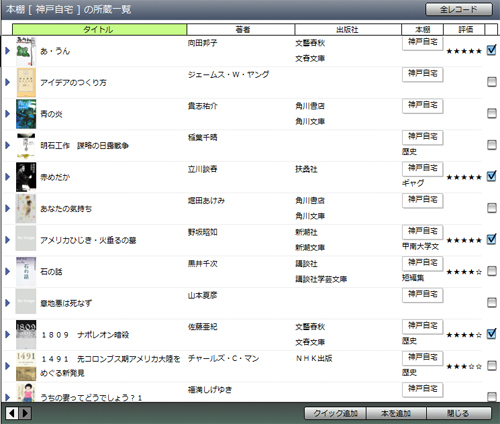Screen dimensions: 500x424
Task: Select the publisher 講談社学芸文庫
Action: tap(321, 279)
